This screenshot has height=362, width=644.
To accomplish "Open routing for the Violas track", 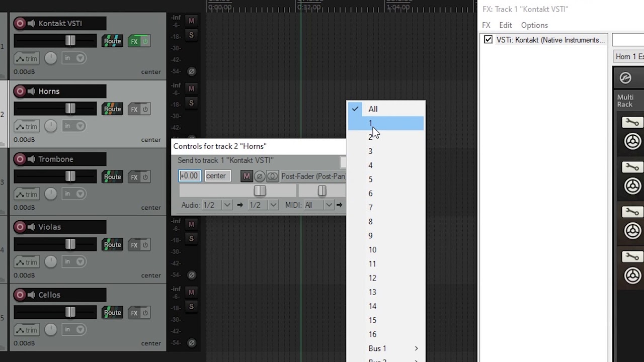I will pyautogui.click(x=112, y=245).
